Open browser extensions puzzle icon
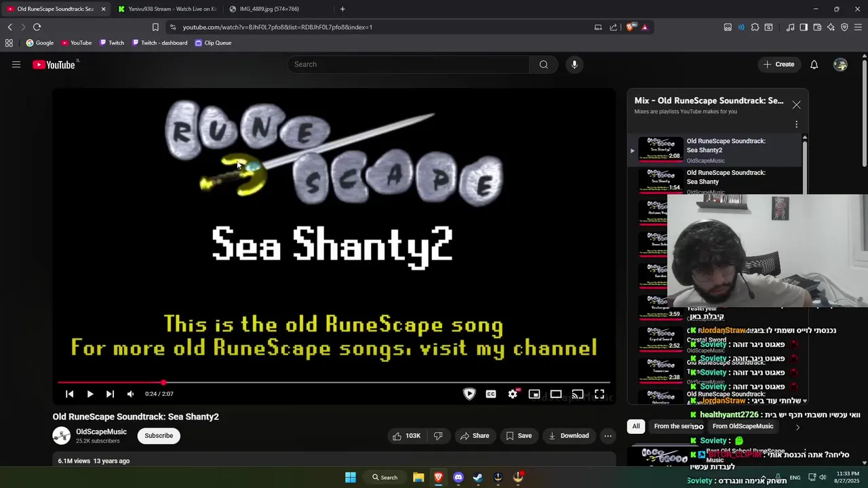868x488 pixels. point(755,27)
